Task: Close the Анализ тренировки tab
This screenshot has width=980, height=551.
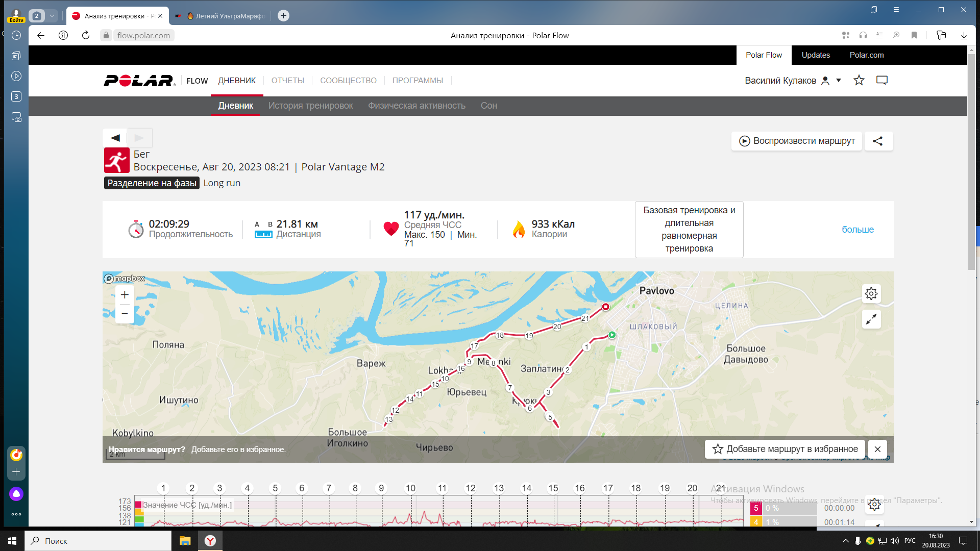Action: [160, 16]
